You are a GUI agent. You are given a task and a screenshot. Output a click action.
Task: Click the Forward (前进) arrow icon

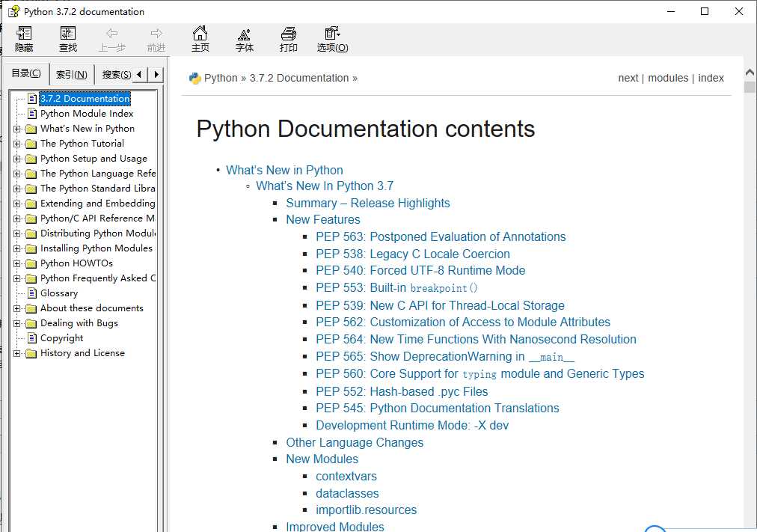[x=156, y=34]
